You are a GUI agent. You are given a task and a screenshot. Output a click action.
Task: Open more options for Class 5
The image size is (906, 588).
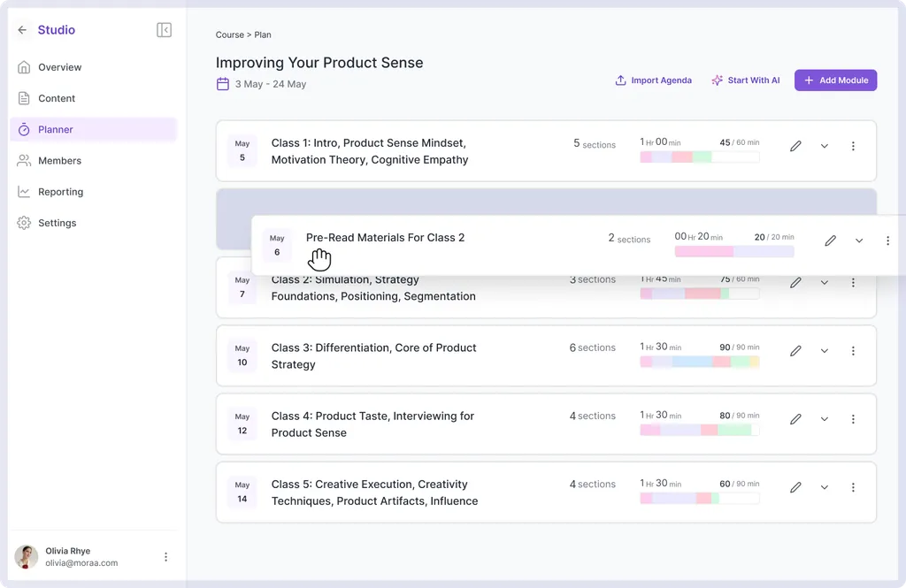(x=853, y=487)
